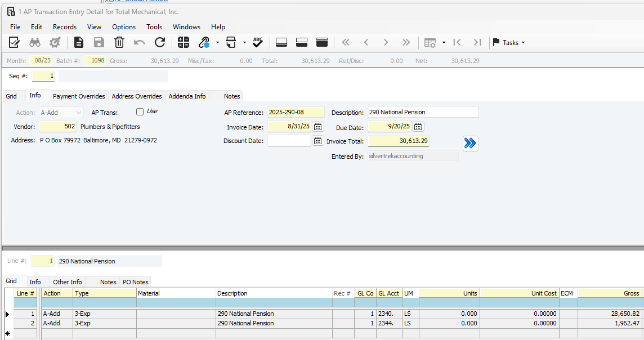Click the attachments paperclip icon
The width and height of the screenshot is (644, 340).
204,42
